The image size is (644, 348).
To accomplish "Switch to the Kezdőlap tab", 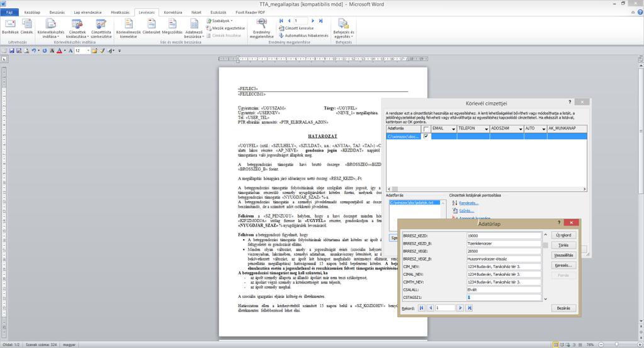I will click(x=32, y=13).
